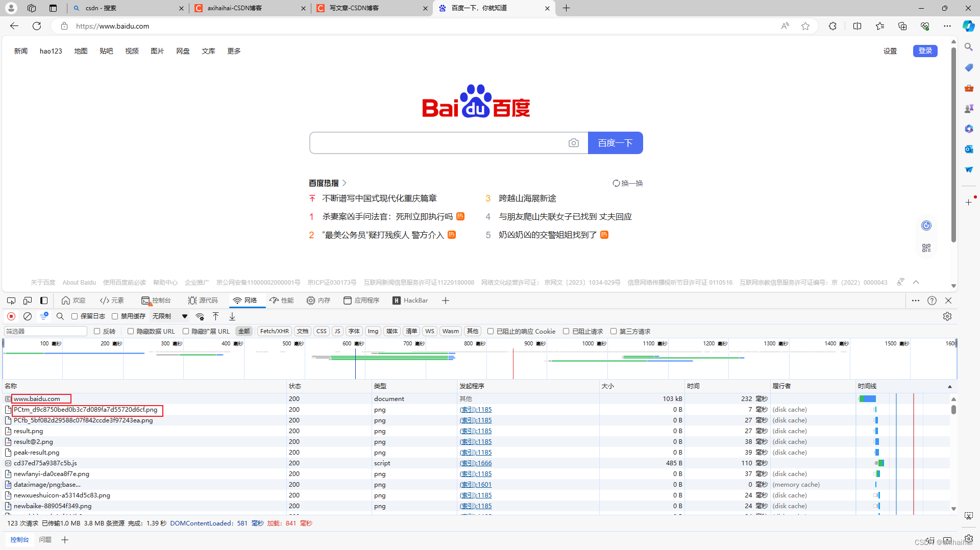Clear the network log
This screenshot has width=980, height=550.
(x=28, y=316)
